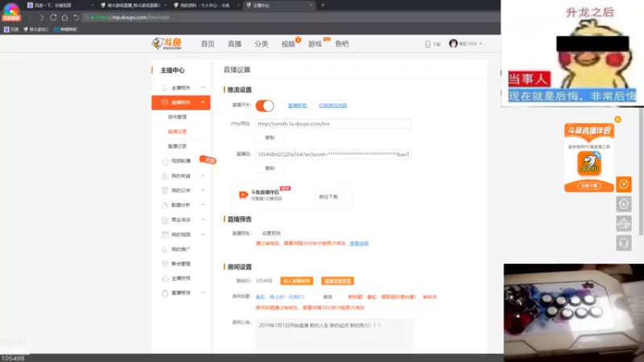The height and width of the screenshot is (362, 644).
Task: Click the browser back arrow
Action: (31, 18)
